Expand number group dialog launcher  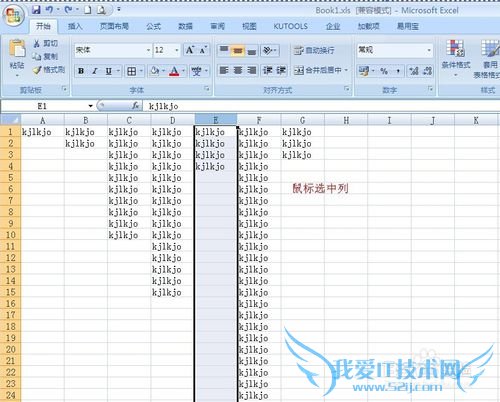coord(431,89)
